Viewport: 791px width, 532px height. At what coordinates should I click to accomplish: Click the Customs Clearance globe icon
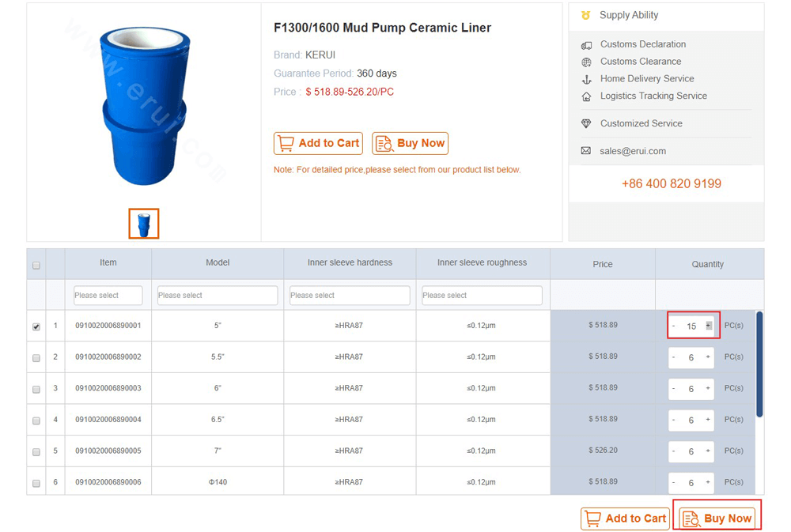point(586,62)
